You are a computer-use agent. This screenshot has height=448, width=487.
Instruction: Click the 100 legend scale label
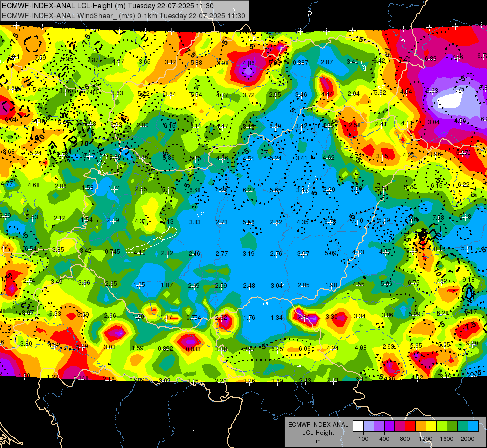pyautogui.click(x=363, y=439)
